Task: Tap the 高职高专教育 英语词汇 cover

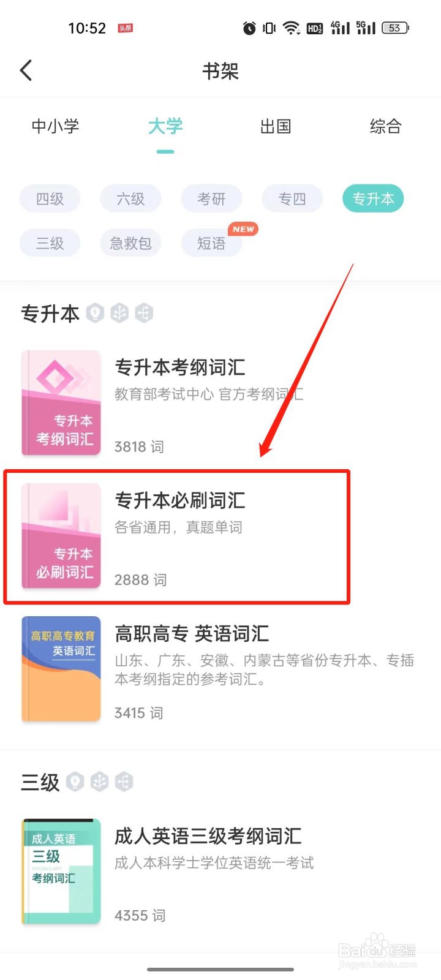Action: point(61,669)
